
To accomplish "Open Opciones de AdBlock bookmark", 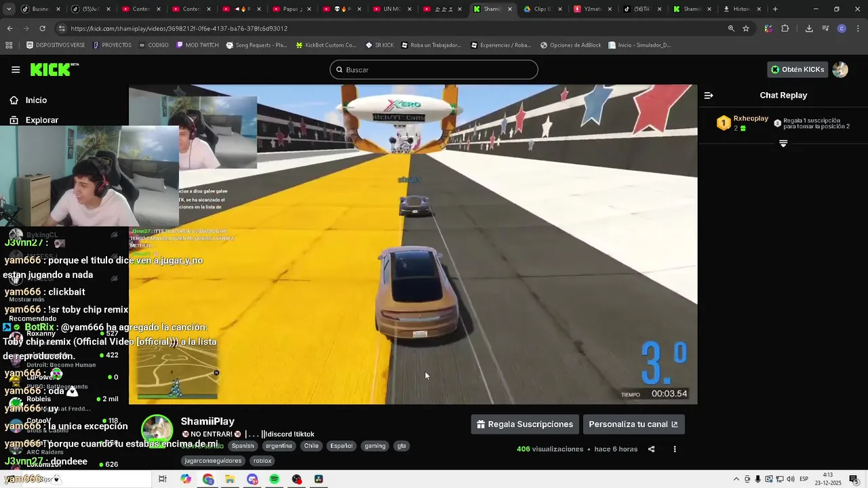I will point(570,45).
